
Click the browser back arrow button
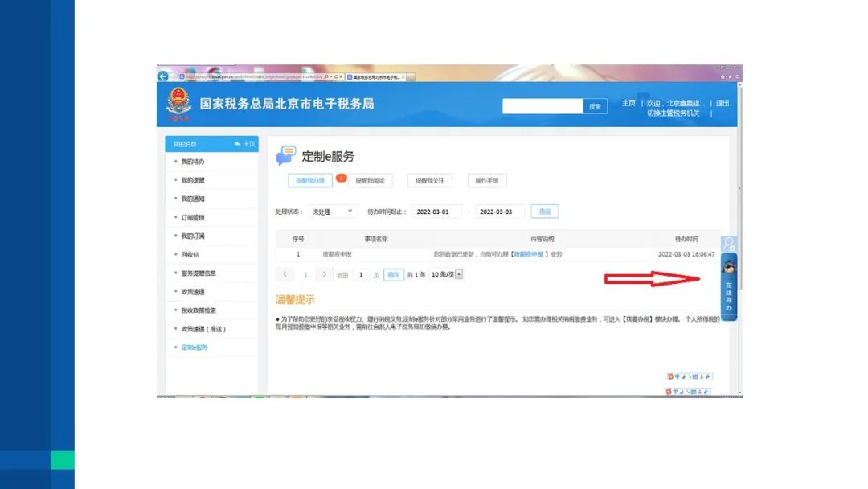click(x=162, y=76)
